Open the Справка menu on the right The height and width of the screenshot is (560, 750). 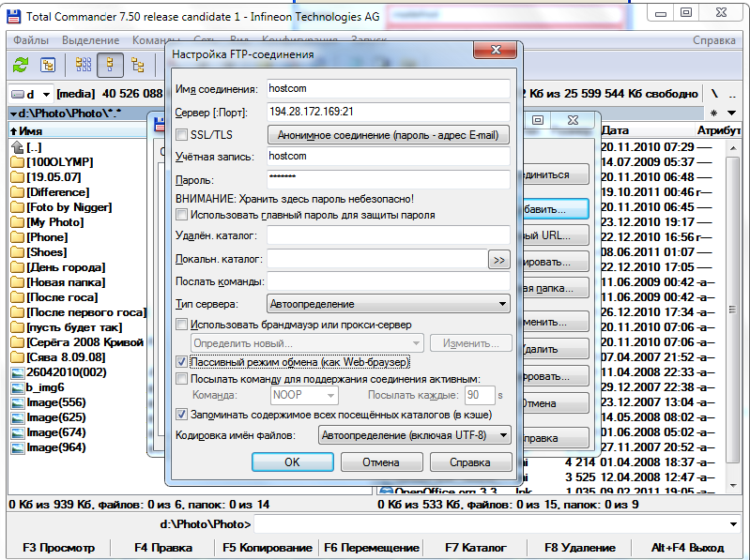[713, 40]
